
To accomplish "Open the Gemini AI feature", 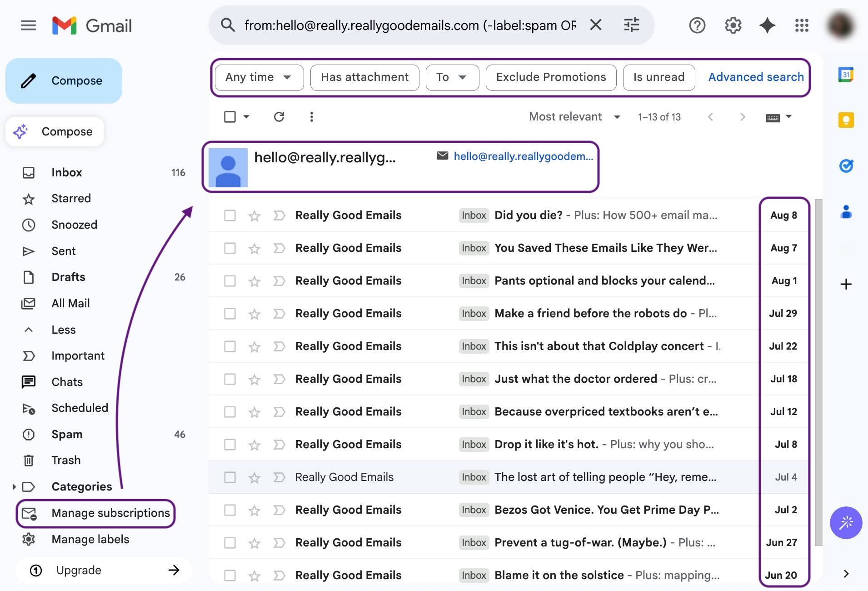I will pyautogui.click(x=767, y=25).
